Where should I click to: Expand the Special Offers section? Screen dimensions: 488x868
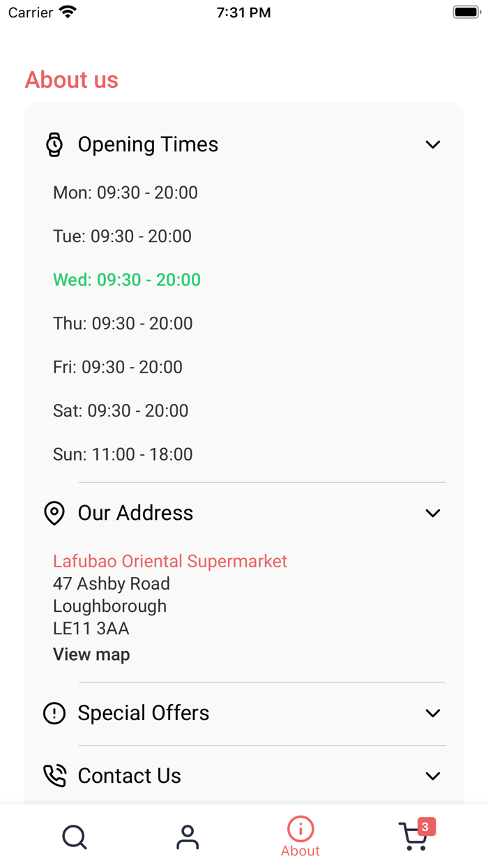pos(433,713)
